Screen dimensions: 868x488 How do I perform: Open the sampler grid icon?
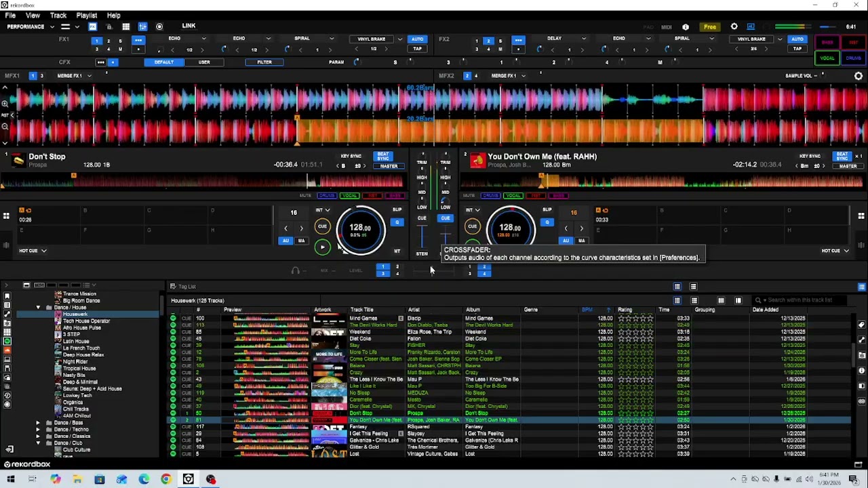(125, 26)
